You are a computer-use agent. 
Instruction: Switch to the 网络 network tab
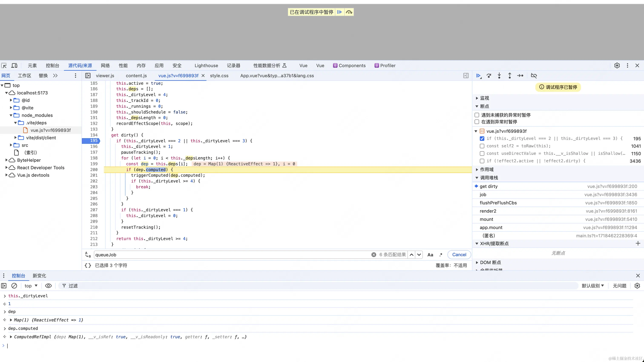click(x=105, y=66)
